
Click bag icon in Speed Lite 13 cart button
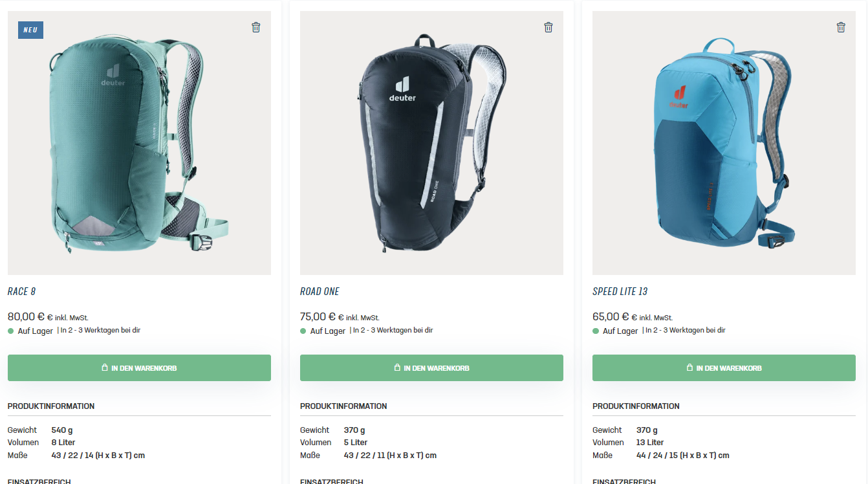coord(689,368)
